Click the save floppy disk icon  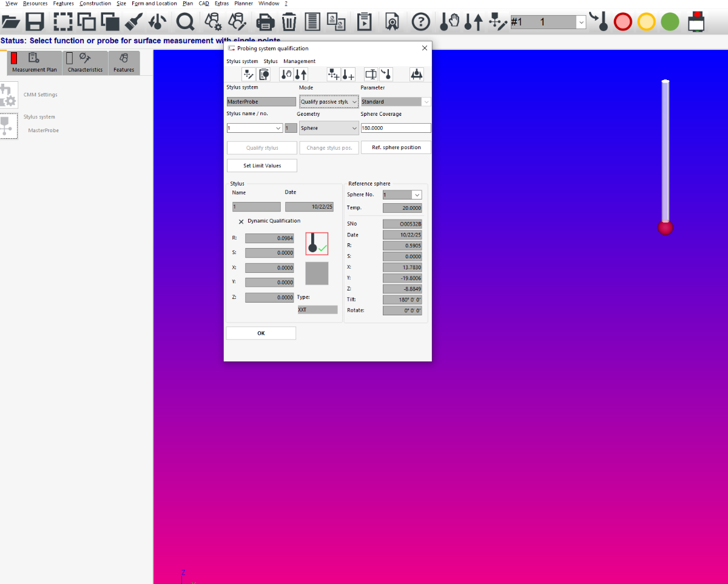[35, 22]
